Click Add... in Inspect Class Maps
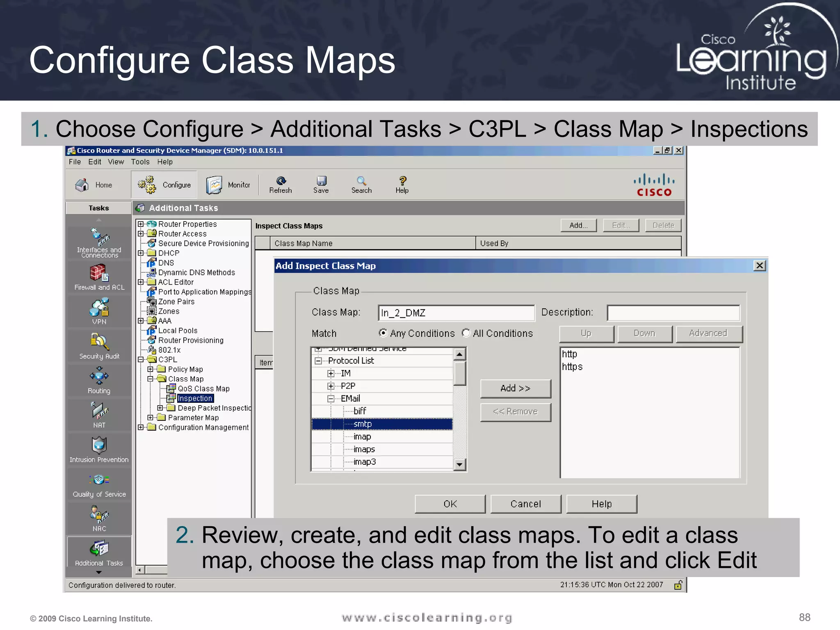The image size is (840, 630). tap(579, 225)
